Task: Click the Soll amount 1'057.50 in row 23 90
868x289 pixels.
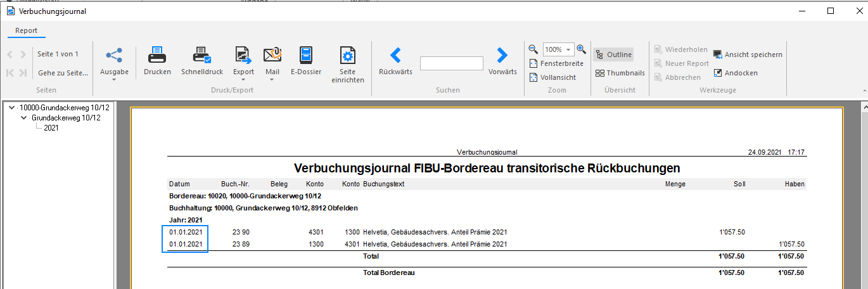Action: [732, 232]
